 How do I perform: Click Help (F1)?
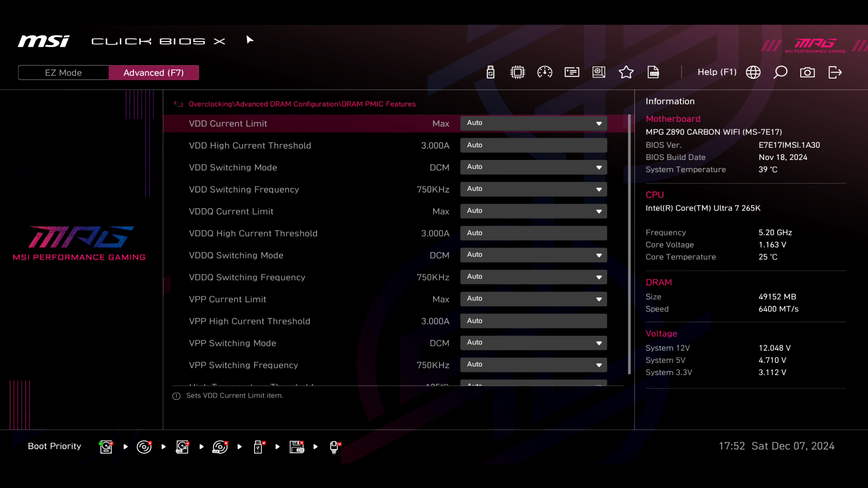pyautogui.click(x=717, y=72)
